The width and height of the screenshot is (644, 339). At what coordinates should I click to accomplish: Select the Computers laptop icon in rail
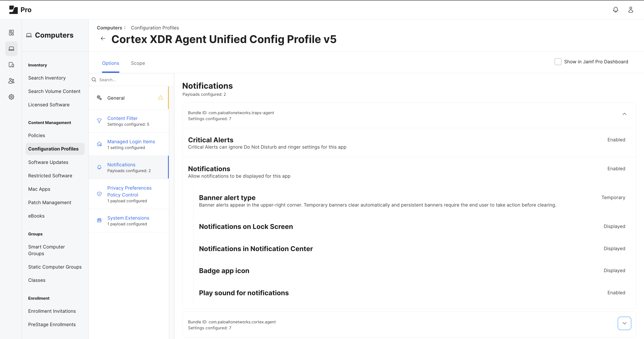tap(11, 49)
